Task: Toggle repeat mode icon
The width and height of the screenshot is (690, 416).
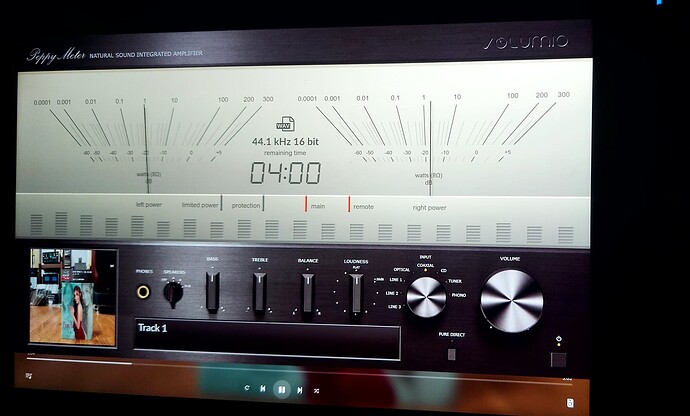Action: click(x=247, y=388)
